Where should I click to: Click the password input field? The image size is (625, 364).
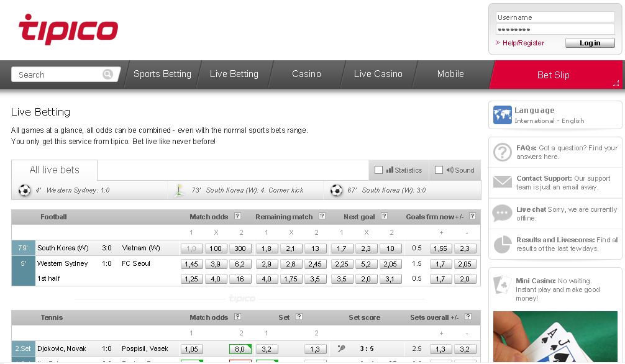555,29
